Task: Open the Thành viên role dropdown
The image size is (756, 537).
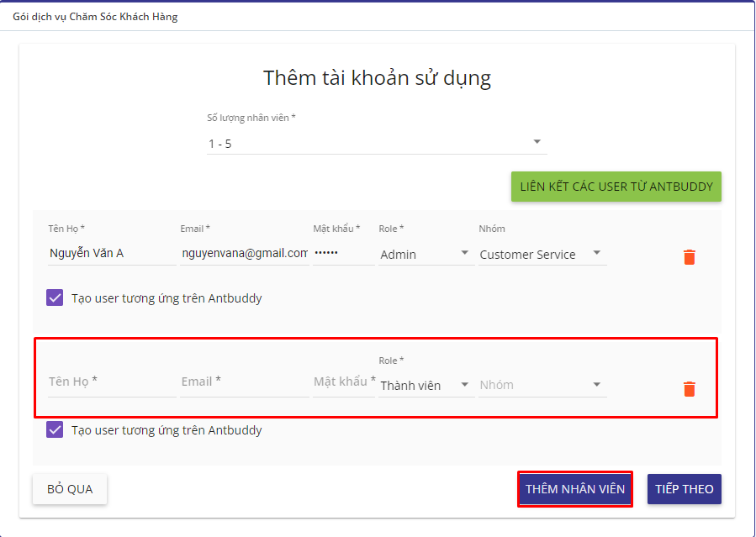Action: point(426,385)
